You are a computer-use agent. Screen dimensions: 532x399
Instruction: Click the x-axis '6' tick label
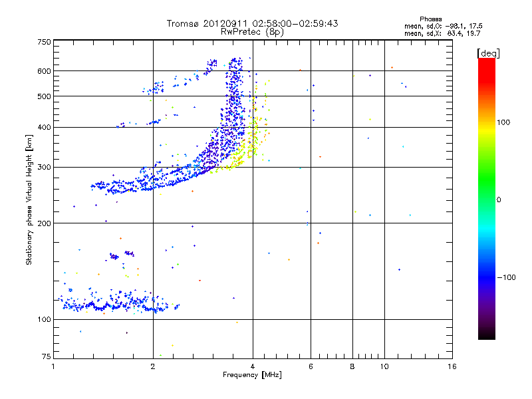click(311, 366)
